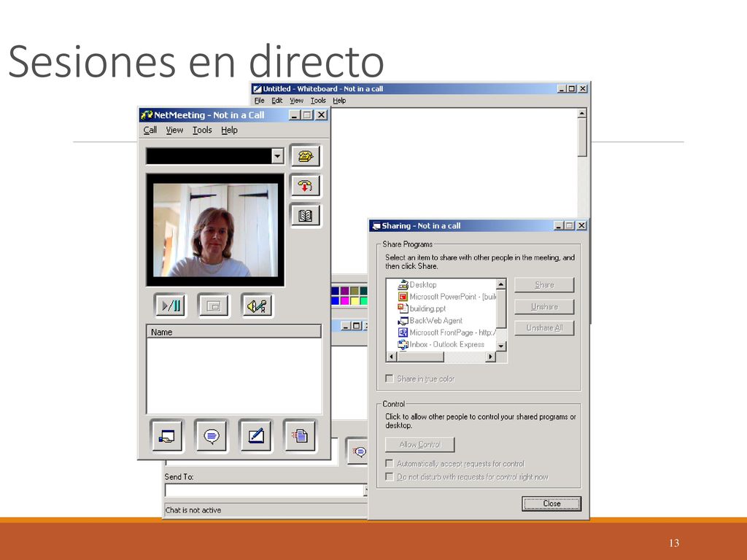The width and height of the screenshot is (747, 560).
Task: Open the Help menu in NetMeeting
Action: (x=229, y=130)
